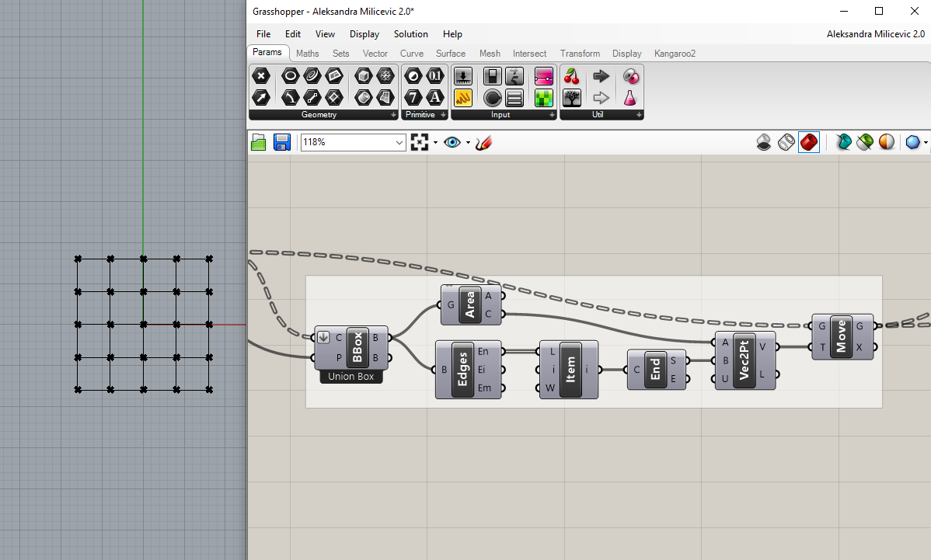Add a Control Knob input

(x=492, y=97)
